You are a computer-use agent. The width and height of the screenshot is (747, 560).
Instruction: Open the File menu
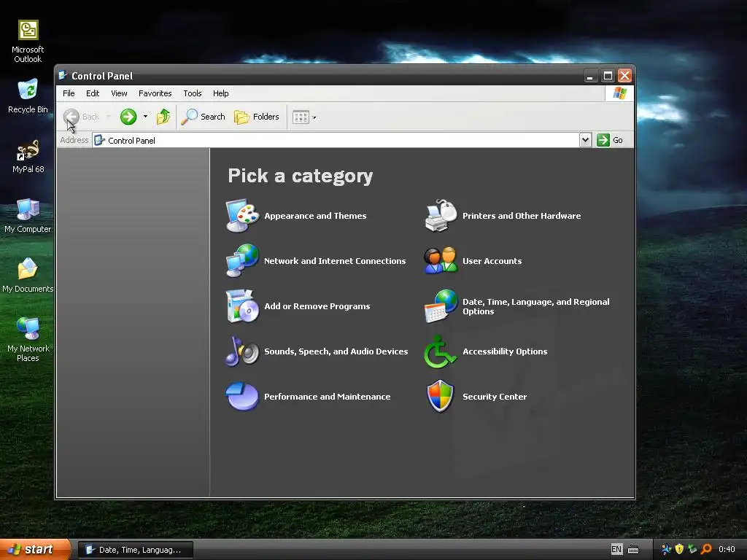point(69,93)
